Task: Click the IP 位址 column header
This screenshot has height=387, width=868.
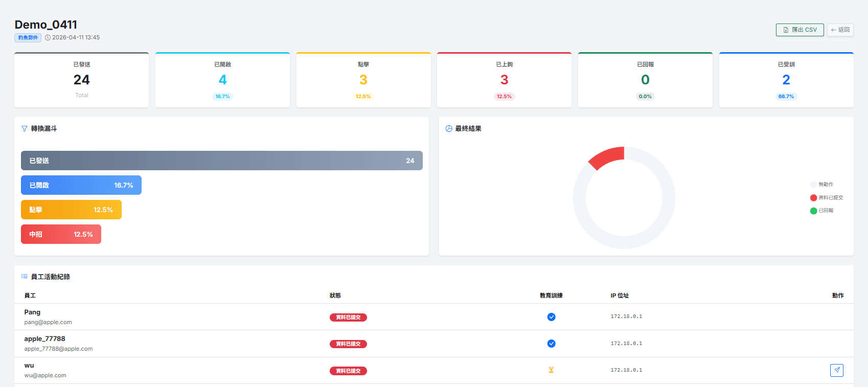Action: click(620, 295)
